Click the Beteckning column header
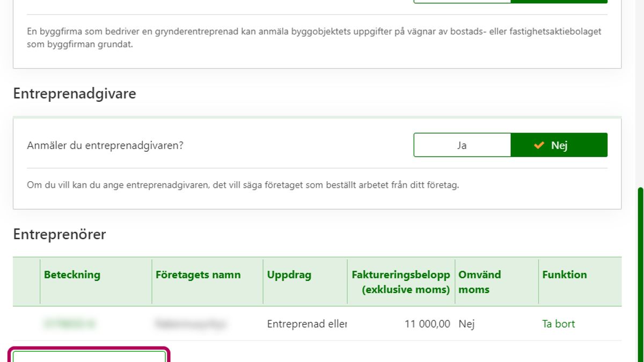This screenshot has height=362, width=644. coord(72,275)
